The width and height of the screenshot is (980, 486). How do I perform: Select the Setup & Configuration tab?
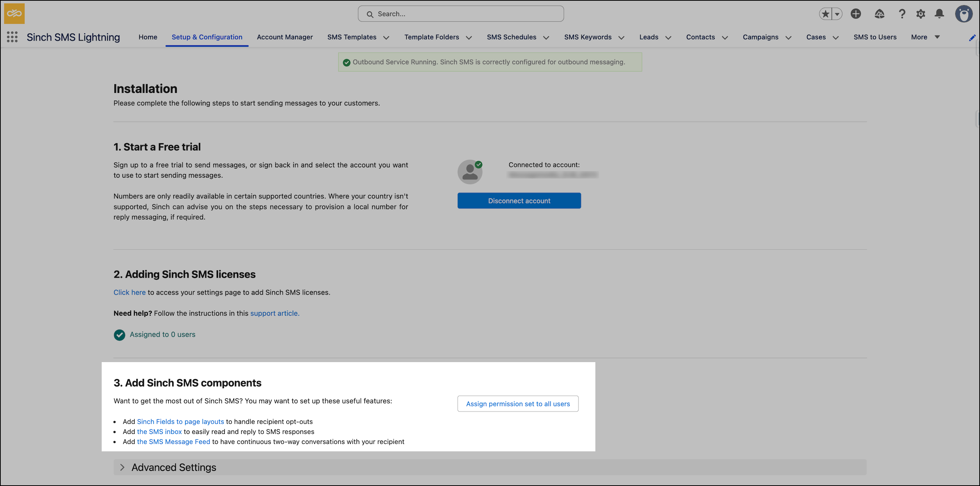click(207, 37)
